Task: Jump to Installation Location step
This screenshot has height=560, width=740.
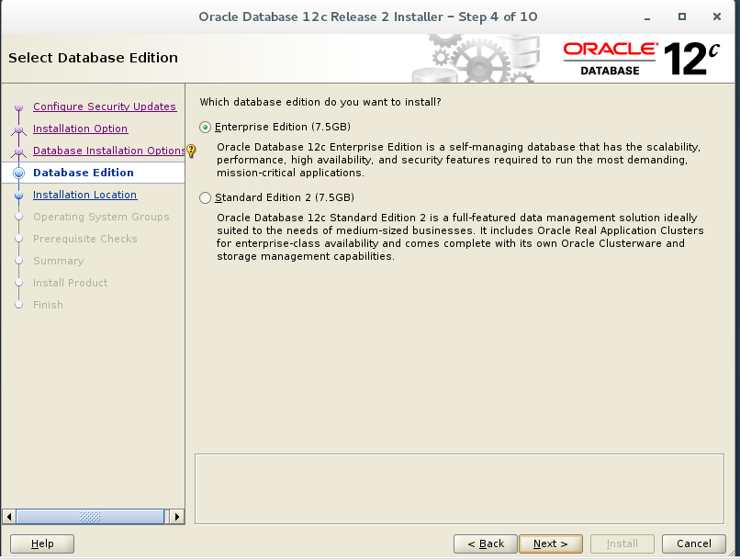Action: pyautogui.click(x=85, y=195)
